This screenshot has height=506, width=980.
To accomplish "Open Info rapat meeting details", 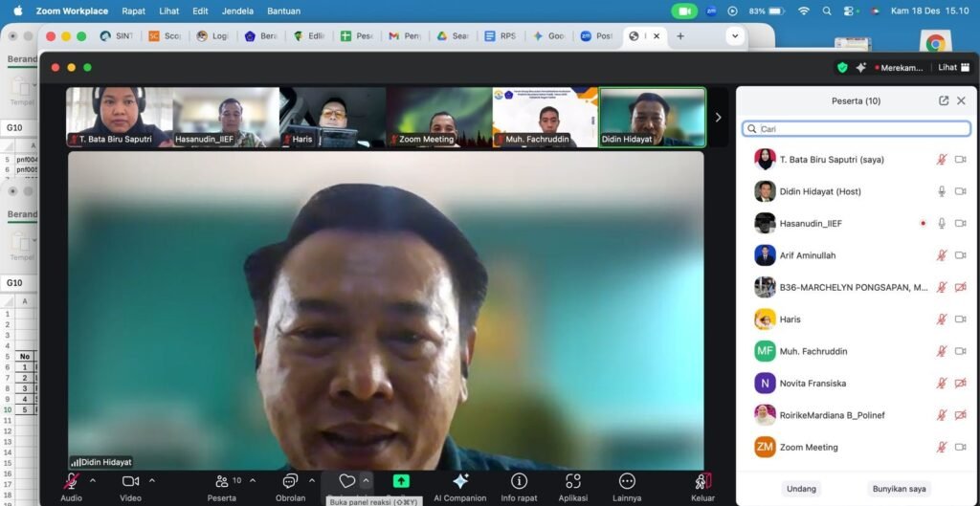I will 519,482.
